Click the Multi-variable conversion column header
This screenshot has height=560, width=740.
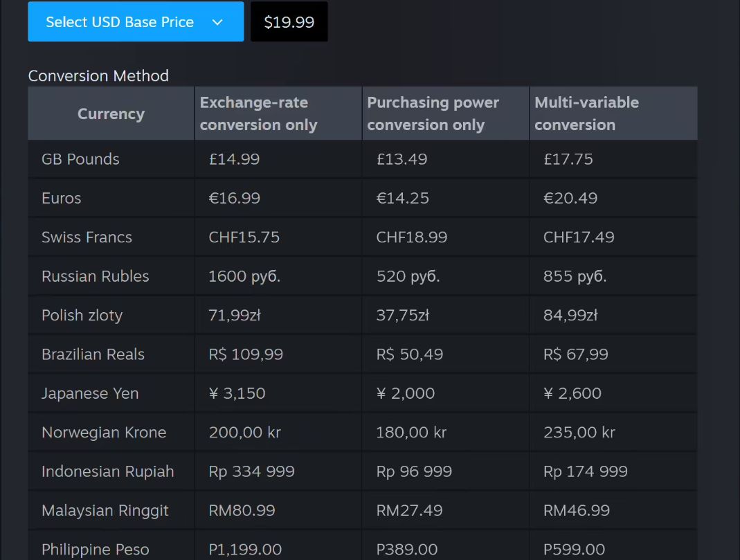click(586, 114)
